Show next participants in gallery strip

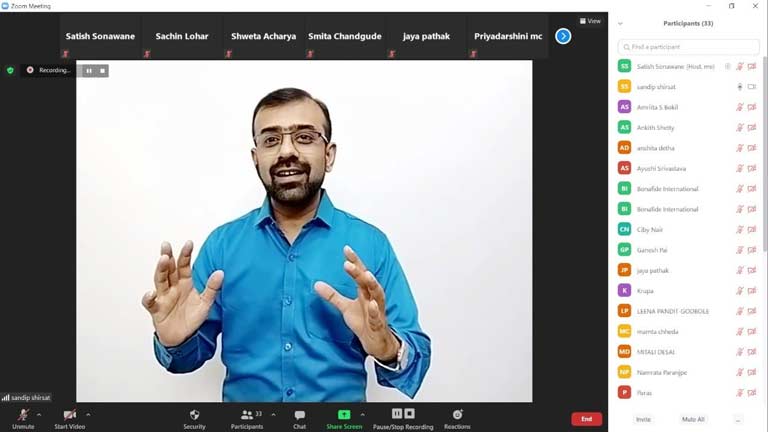click(x=563, y=36)
